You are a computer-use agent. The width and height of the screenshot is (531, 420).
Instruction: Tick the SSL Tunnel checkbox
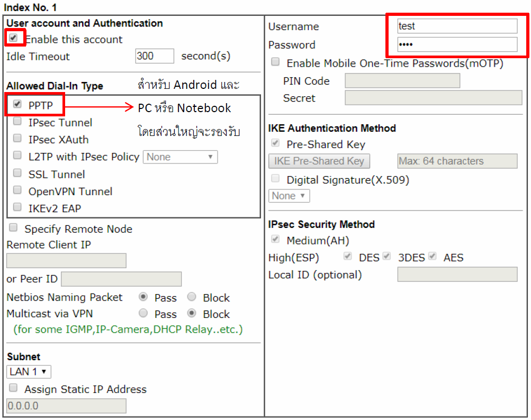(17, 174)
